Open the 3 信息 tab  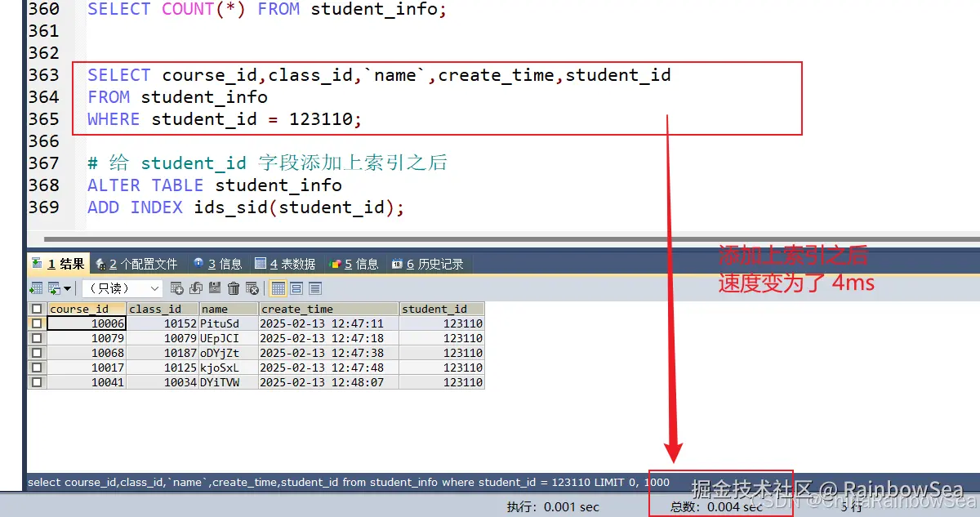(217, 264)
